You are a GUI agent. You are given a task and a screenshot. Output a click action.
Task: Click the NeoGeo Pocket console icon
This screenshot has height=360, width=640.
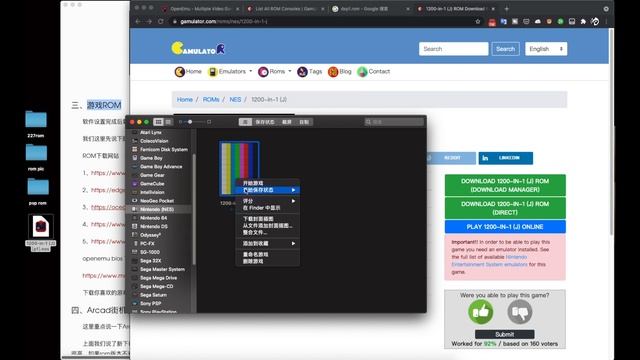(x=135, y=201)
